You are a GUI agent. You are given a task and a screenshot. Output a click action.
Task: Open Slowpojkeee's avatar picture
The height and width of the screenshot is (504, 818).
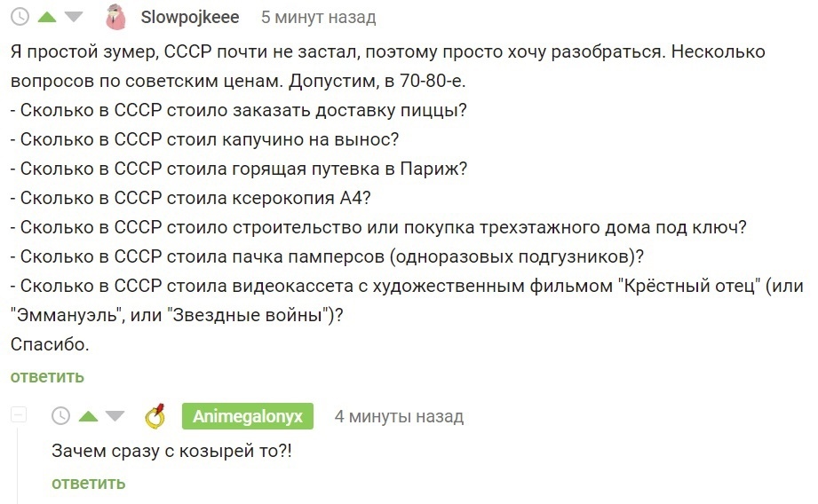coord(115,17)
